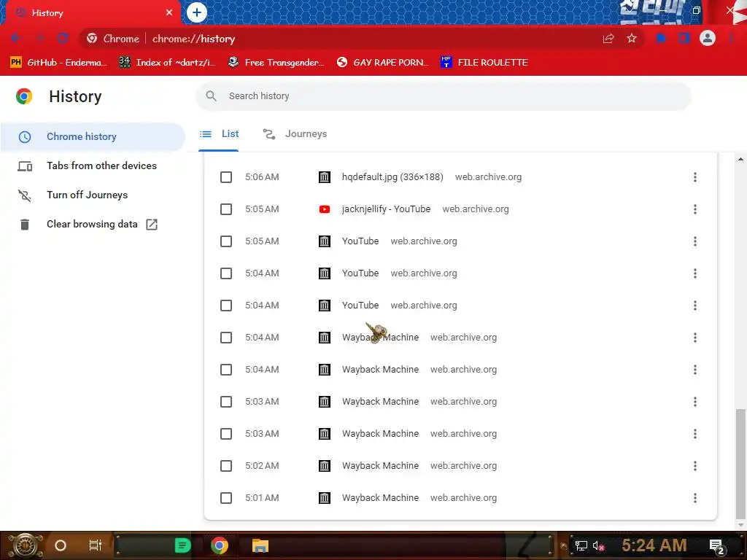Open the green notes app on taskbar
Screen dimensions: 747x560
pos(182,545)
